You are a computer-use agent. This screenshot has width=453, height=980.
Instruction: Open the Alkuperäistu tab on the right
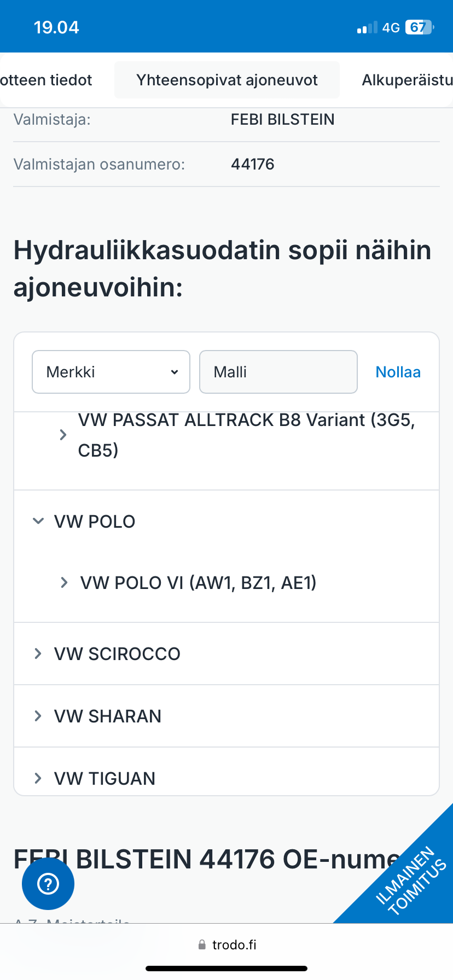[407, 80]
